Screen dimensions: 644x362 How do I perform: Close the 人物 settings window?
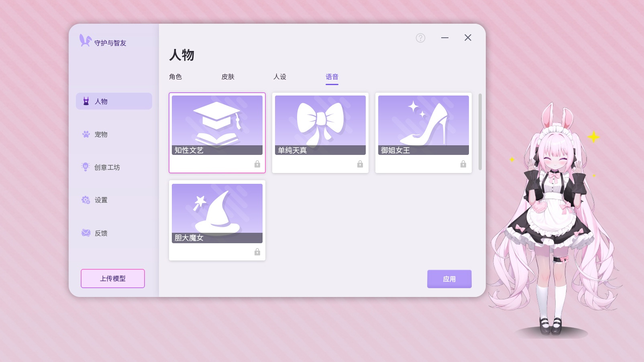pos(468,38)
